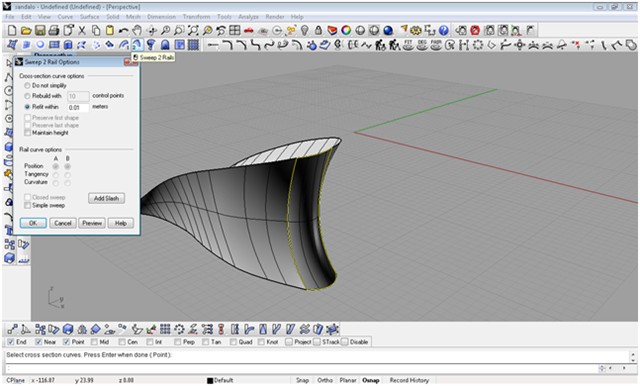Viewport: 640px width, 386px height.
Task: Click the CPlane label in the status bar
Action: (x=16, y=380)
